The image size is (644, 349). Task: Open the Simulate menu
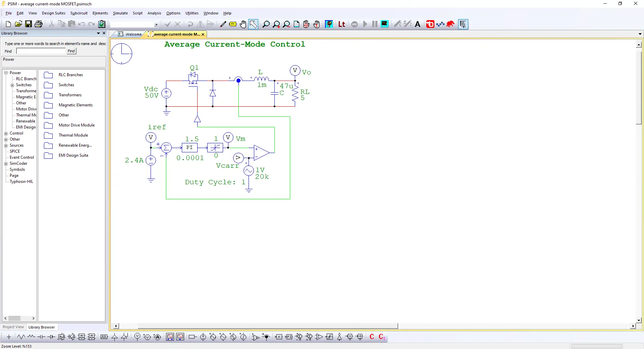(x=120, y=13)
